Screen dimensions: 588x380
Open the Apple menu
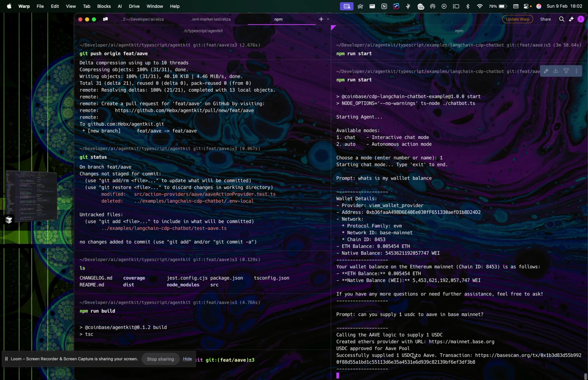[x=9, y=6]
